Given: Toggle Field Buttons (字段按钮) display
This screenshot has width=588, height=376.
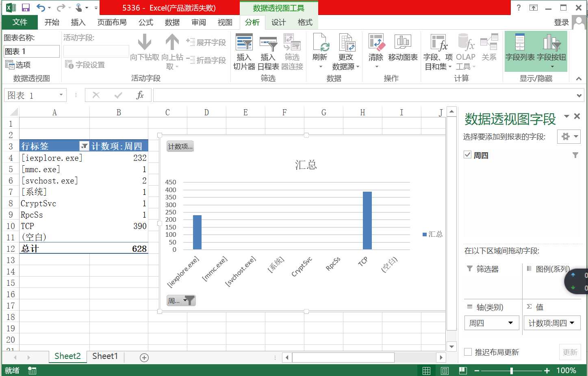Looking at the screenshot, I should (551, 52).
